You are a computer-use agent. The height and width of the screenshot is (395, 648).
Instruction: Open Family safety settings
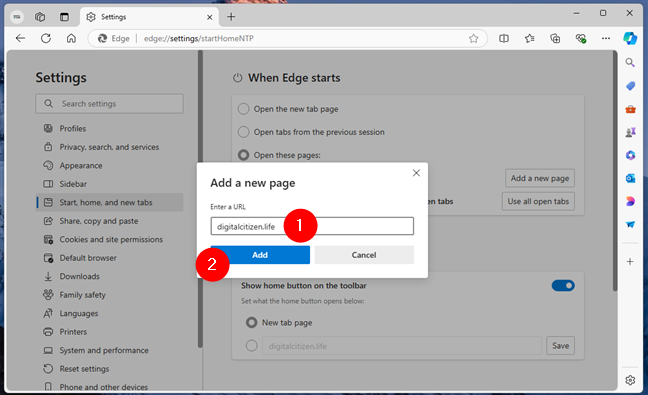tap(110, 295)
